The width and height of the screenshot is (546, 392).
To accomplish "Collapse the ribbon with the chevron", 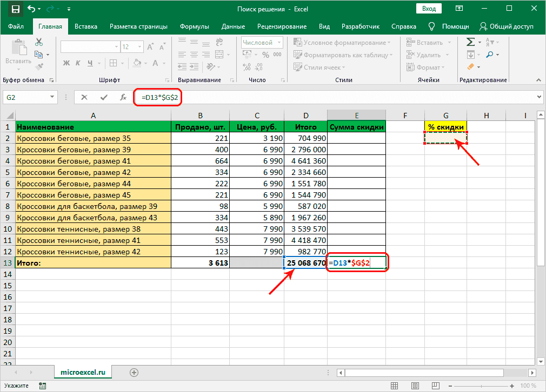I will click(538, 80).
